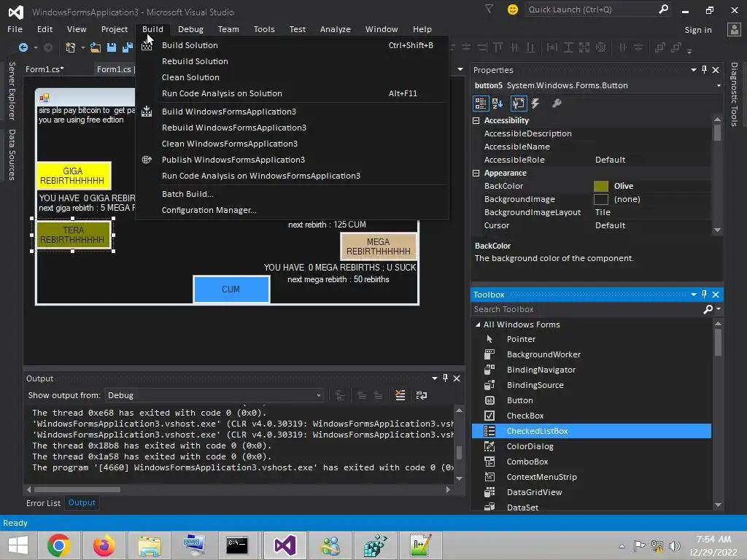Open Properties panel window options arrow
This screenshot has height=560, width=747.
click(x=694, y=69)
